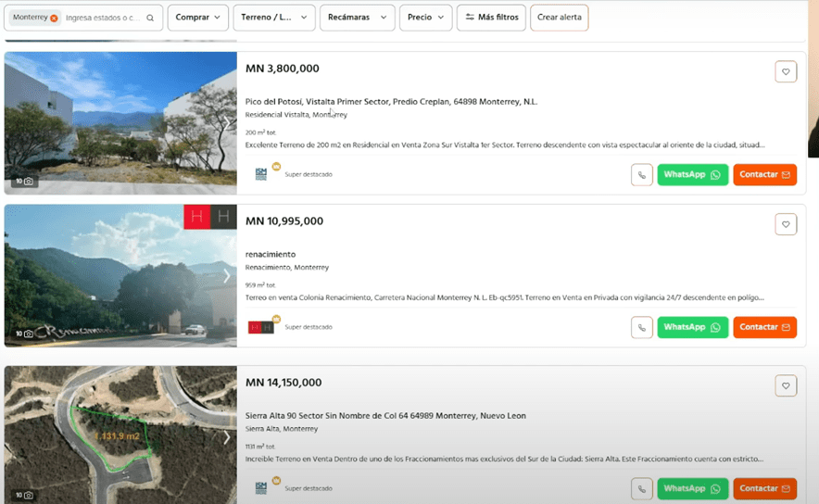Expand the Precio filter dropdown
The width and height of the screenshot is (819, 504).
(425, 18)
